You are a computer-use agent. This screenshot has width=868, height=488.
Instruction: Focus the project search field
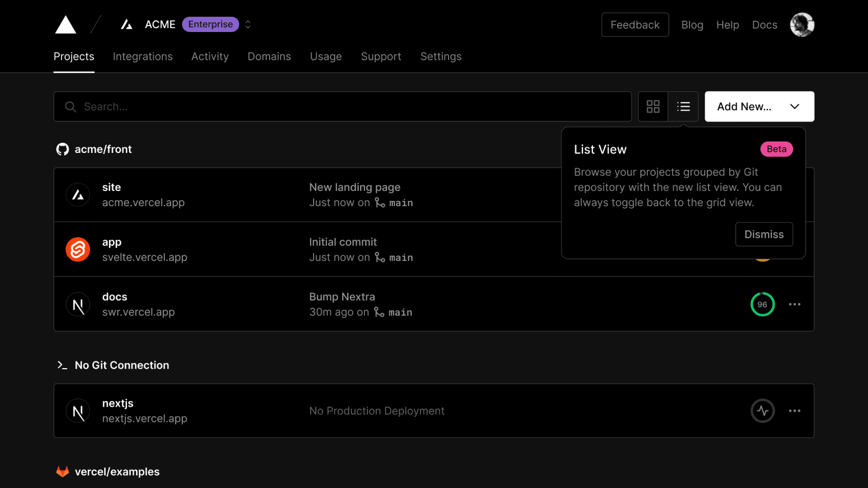347,107
